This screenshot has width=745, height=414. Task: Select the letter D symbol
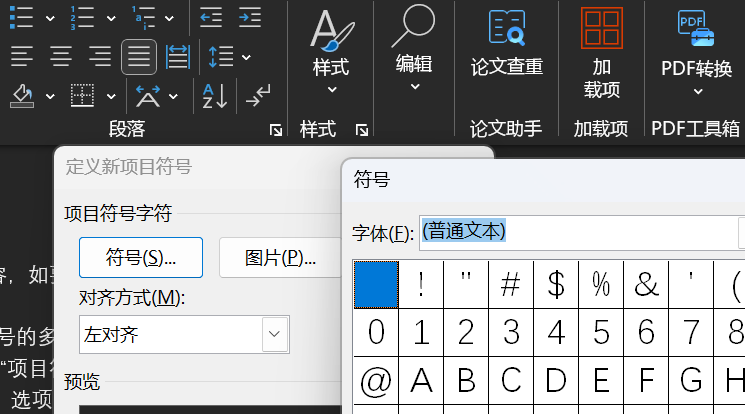coord(556,381)
